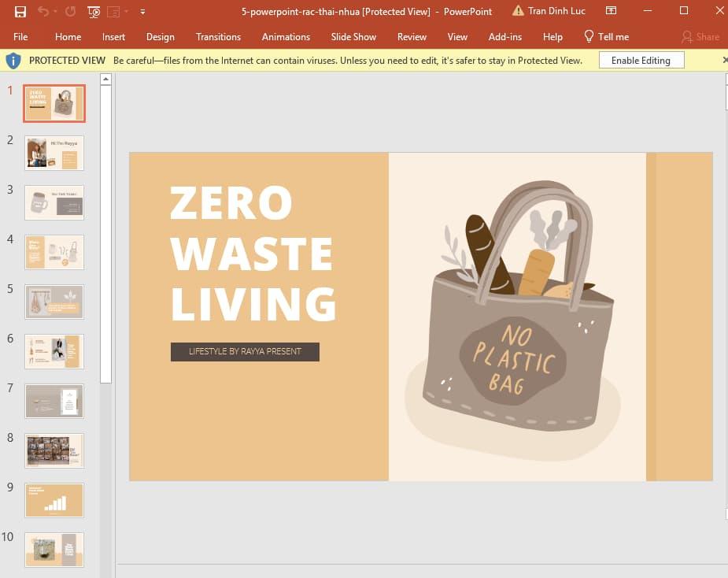
Task: Click the Protected View shield info icon
Action: [13, 60]
